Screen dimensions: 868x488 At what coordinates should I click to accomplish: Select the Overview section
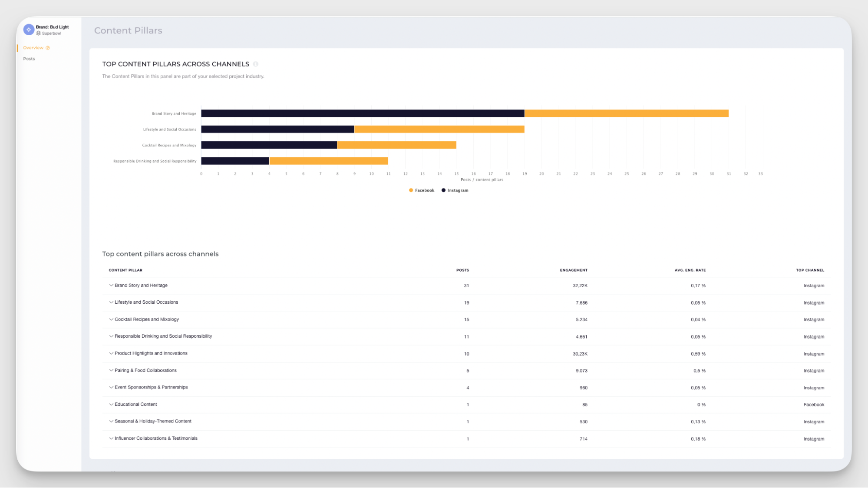[33, 48]
